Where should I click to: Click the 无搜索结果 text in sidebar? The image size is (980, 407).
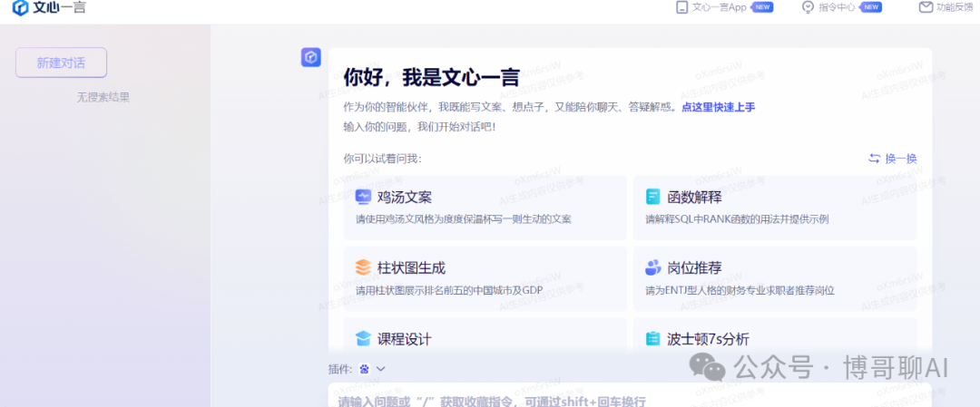pos(103,97)
